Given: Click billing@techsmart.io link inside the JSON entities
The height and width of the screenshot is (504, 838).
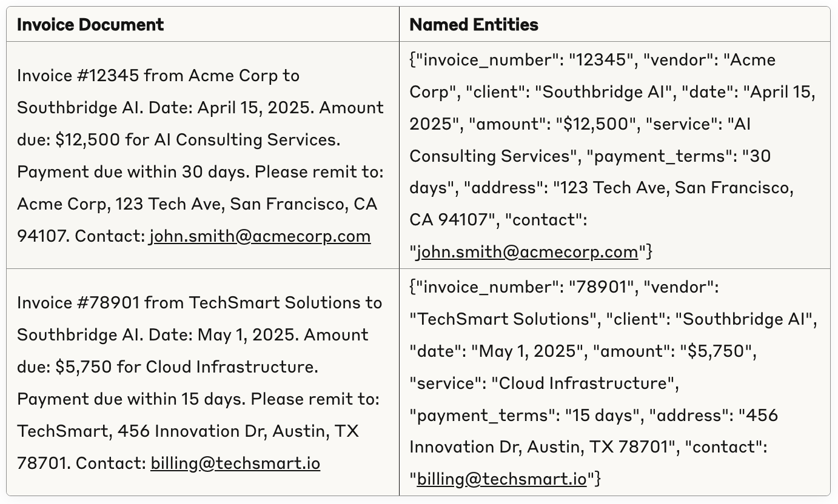Looking at the screenshot, I should coord(502,479).
